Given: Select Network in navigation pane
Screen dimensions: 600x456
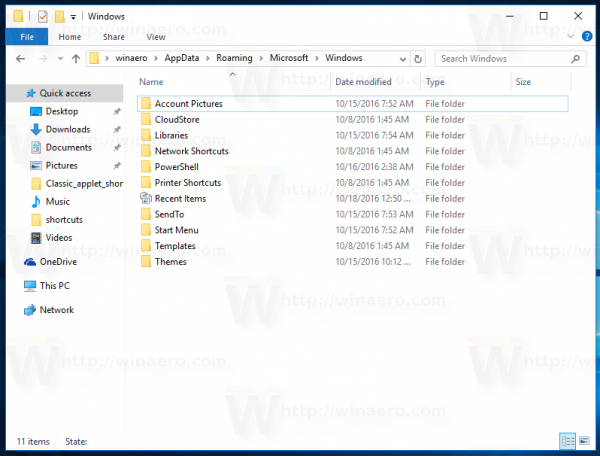Looking at the screenshot, I should pos(57,310).
